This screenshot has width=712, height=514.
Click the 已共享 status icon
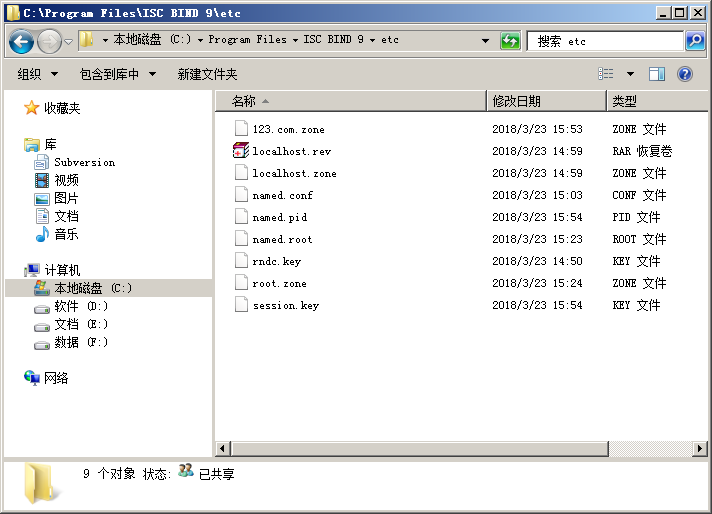pos(186,471)
